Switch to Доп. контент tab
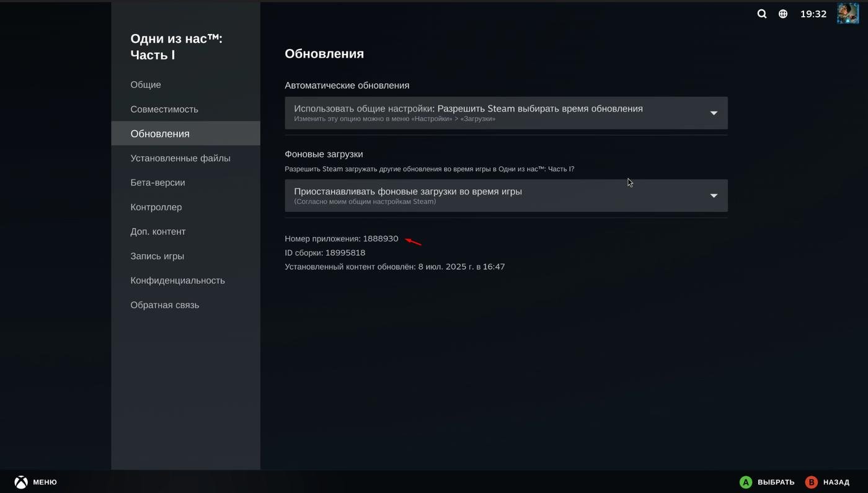 pyautogui.click(x=185, y=231)
